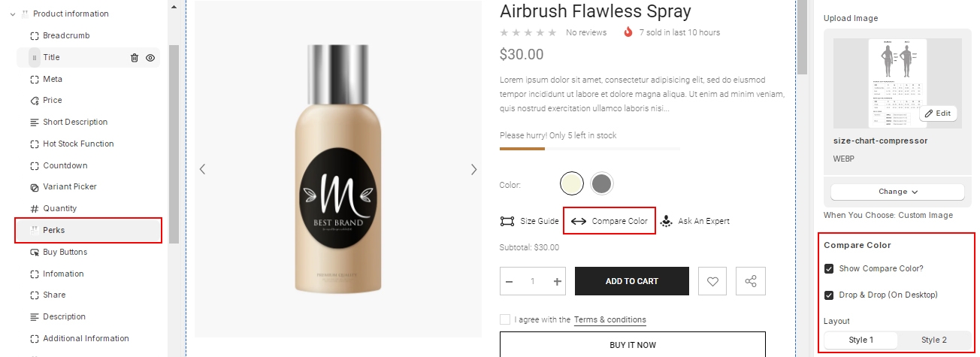Delete the Title block with trash icon
980x357 pixels.
click(135, 58)
